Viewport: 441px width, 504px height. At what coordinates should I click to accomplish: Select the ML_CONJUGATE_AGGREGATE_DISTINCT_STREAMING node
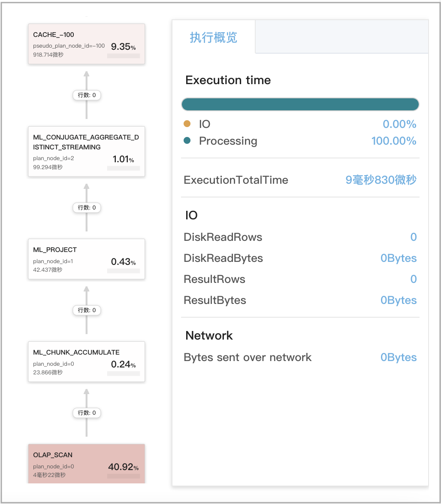tap(86, 152)
